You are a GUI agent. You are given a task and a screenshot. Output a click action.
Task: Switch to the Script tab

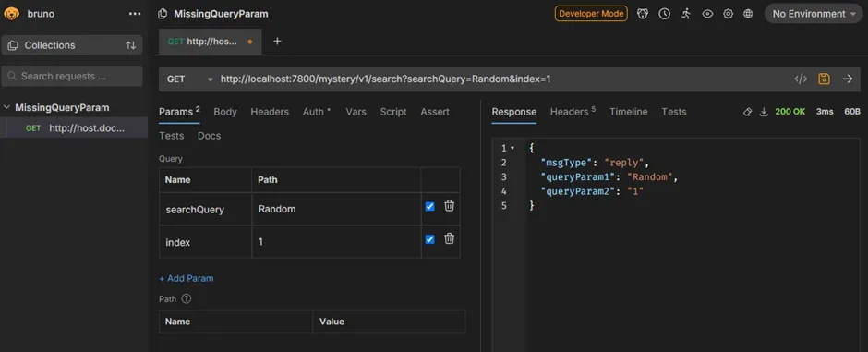point(393,112)
